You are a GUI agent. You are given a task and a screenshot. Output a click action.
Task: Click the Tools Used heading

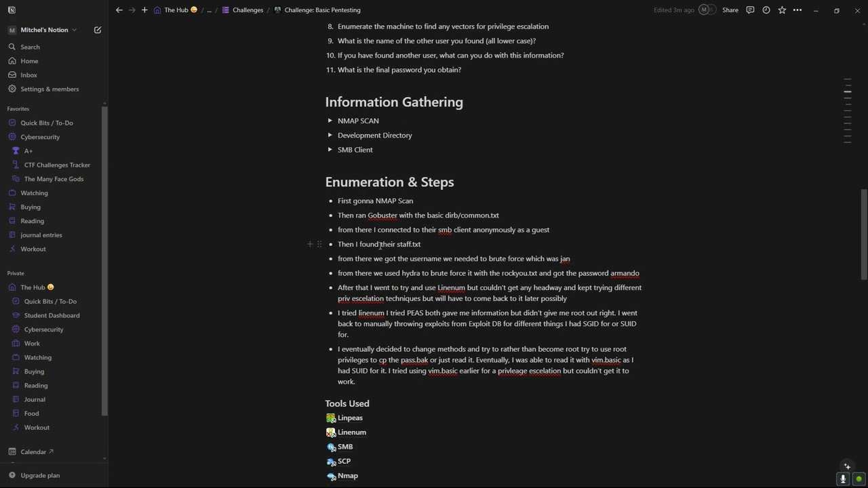point(347,403)
